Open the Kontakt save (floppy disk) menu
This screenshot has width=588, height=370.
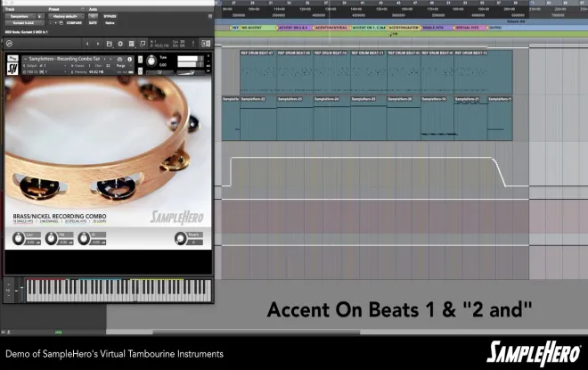coord(109,44)
